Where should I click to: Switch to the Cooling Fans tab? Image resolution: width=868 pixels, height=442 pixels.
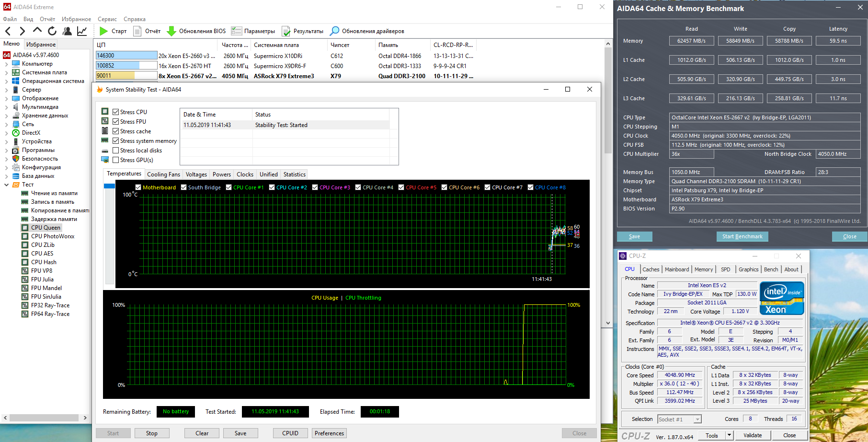[163, 174]
